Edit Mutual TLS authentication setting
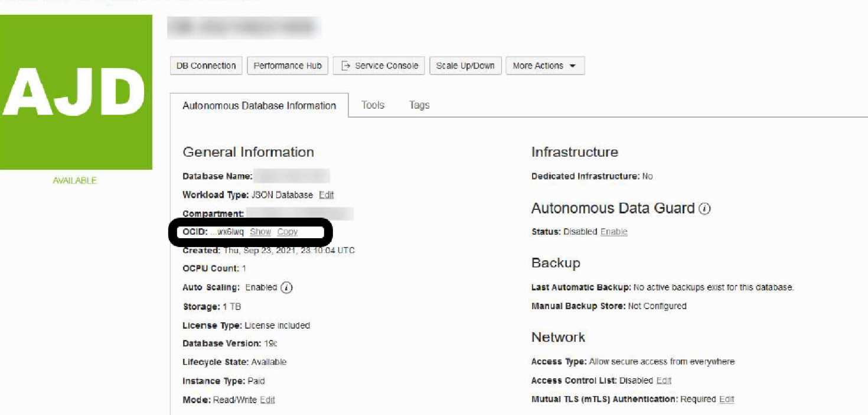Viewport: 868px width, 415px height. (727, 400)
